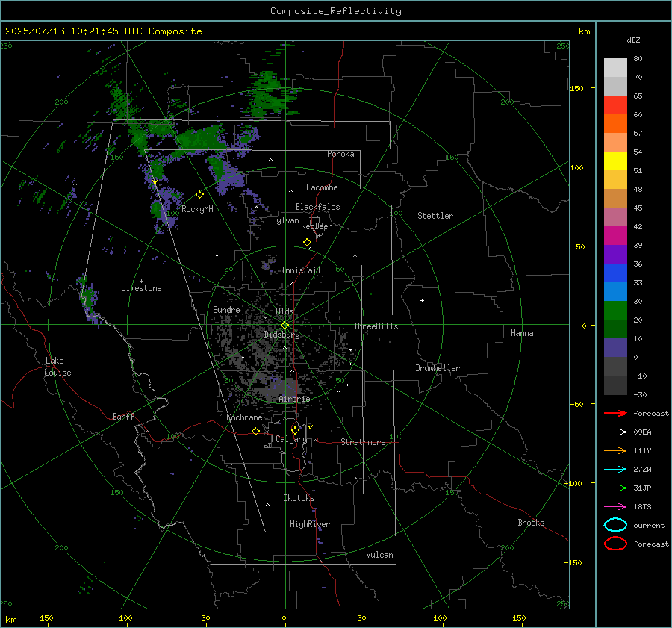
Task: Click the Innisfail town label
Action: (x=301, y=270)
